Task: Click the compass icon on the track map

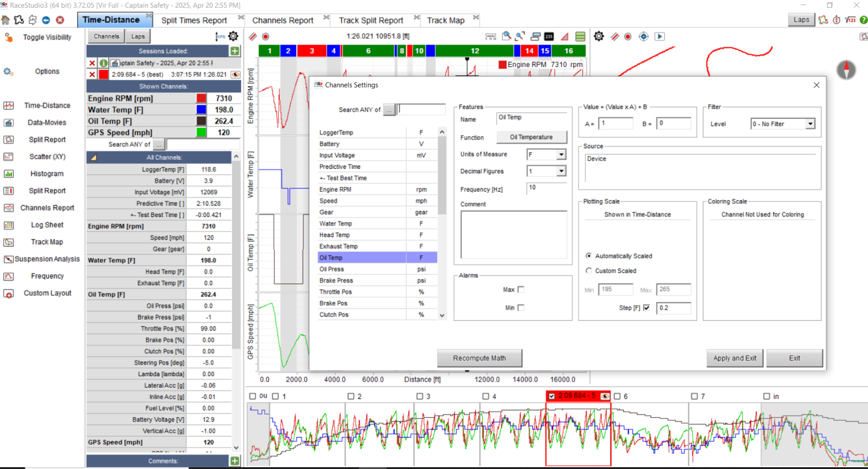Action: pos(846,70)
